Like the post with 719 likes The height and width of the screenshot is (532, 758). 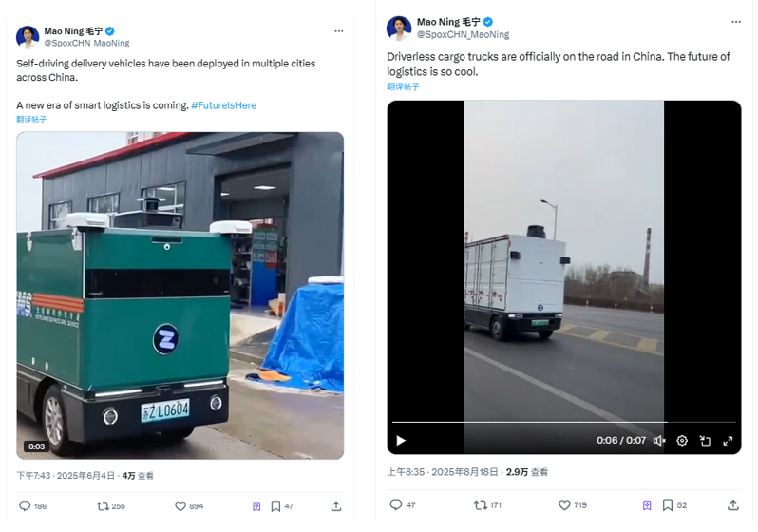point(564,505)
